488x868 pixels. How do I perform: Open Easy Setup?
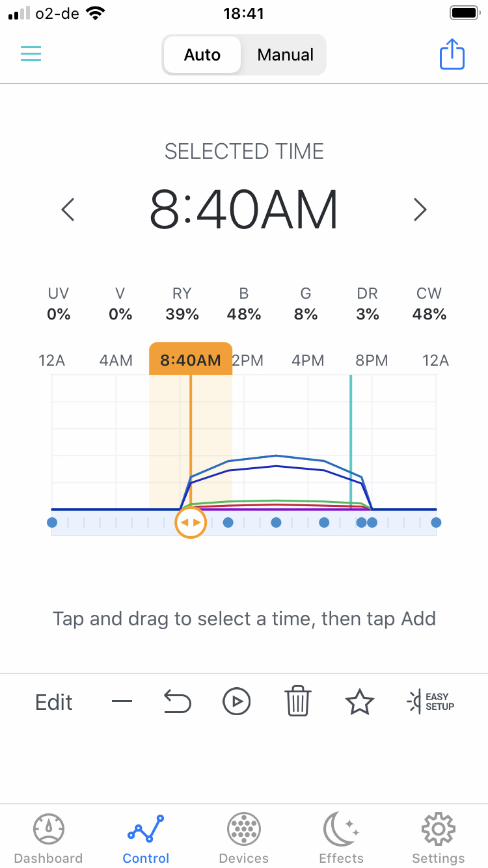[x=431, y=701]
